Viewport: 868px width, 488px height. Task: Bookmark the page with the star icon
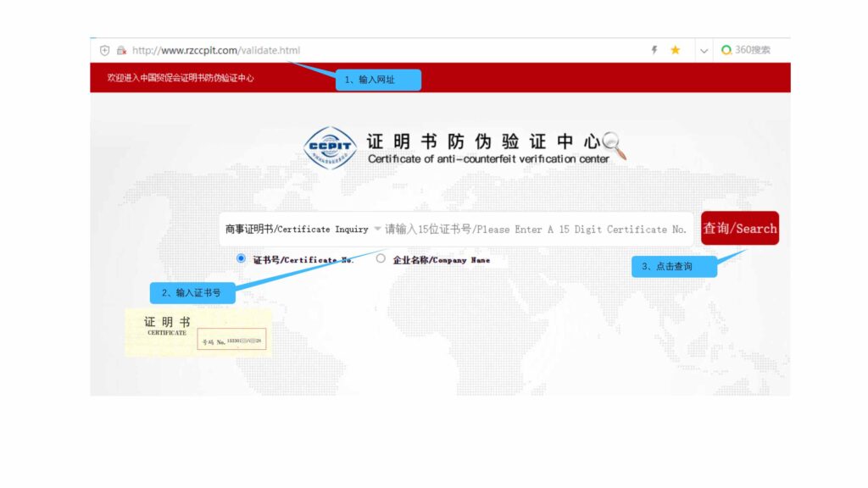pyautogui.click(x=676, y=50)
